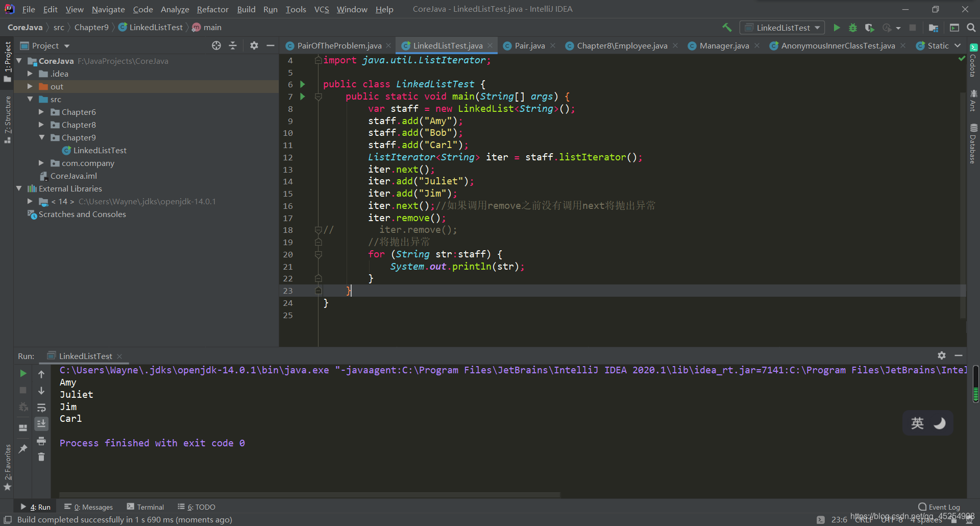
Task: Open the LinkedListTest run configuration dropdown
Action: click(x=782, y=28)
